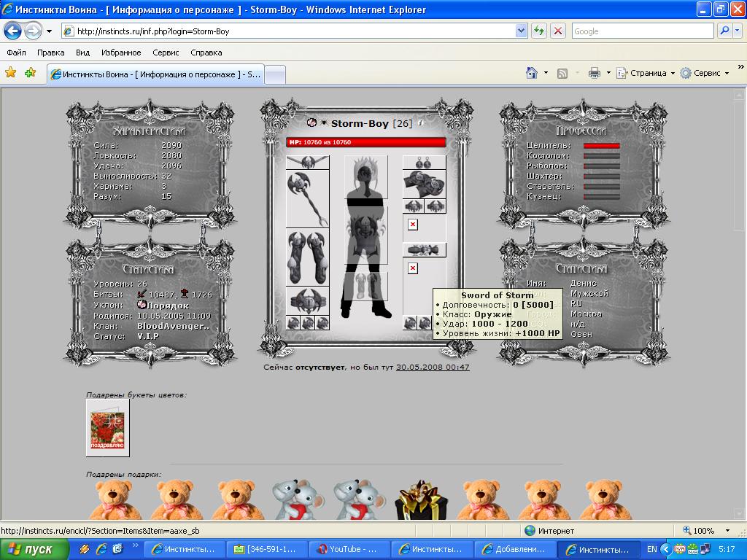Select the Инстинкты Воина browser tab
The width and height of the screenshot is (747, 560).
[x=155, y=74]
